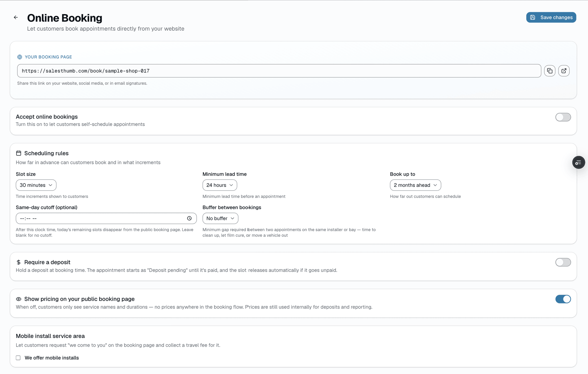This screenshot has height=374, width=588.
Task: Open the Buffer between bookings dropdown
Action: [220, 218]
